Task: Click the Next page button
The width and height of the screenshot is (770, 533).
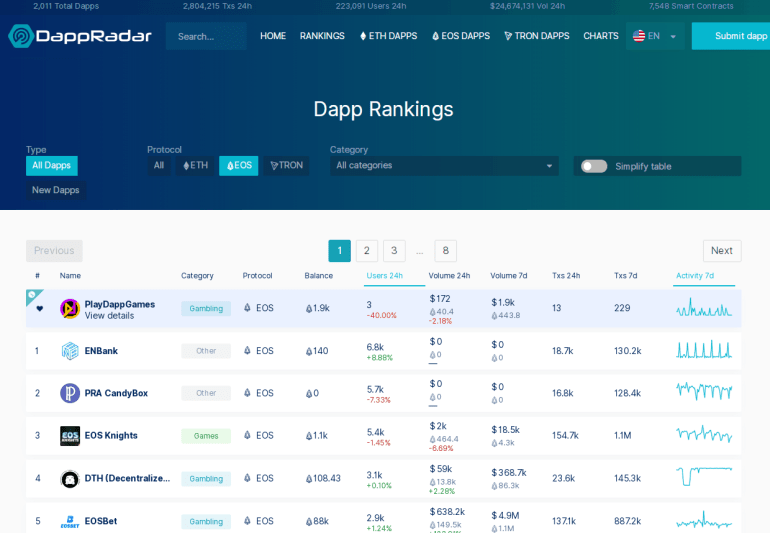Action: [722, 251]
